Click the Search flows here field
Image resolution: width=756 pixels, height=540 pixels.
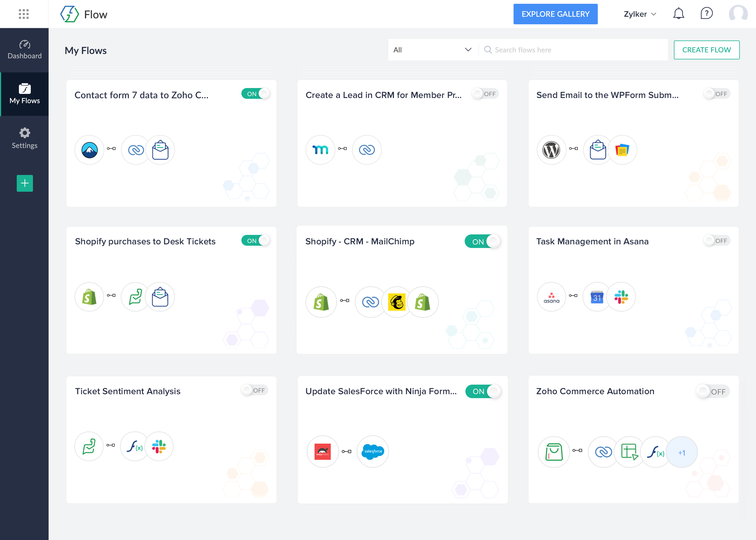573,50
